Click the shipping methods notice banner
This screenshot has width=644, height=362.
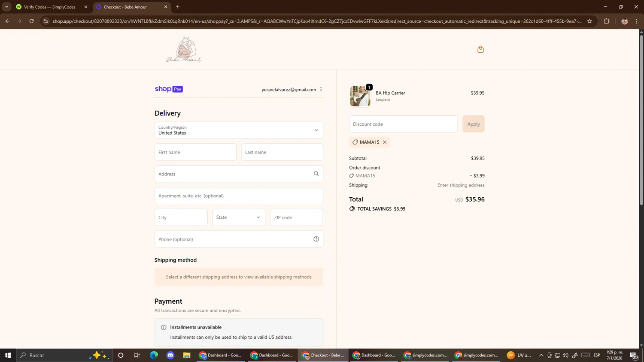(239, 277)
